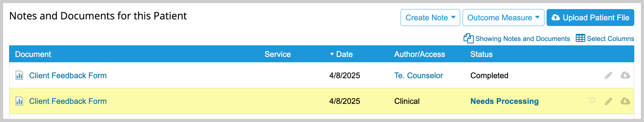
Task: Click the Select Columns grid icon
Action: (x=580, y=38)
